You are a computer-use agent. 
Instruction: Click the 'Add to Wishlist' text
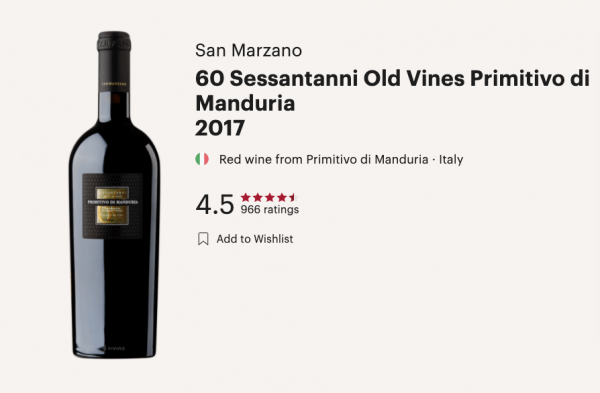click(x=255, y=239)
